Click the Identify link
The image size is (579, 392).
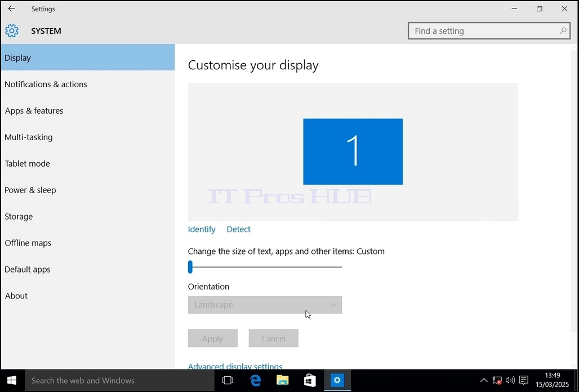(x=202, y=229)
